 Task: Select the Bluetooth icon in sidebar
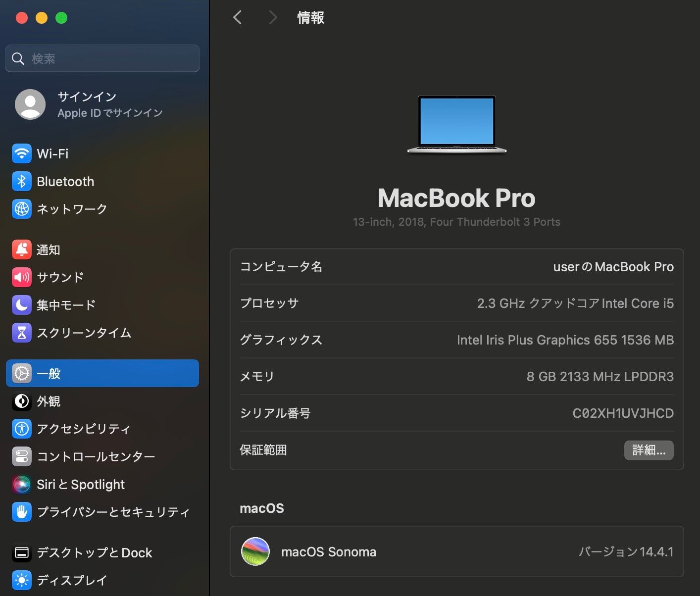21,182
